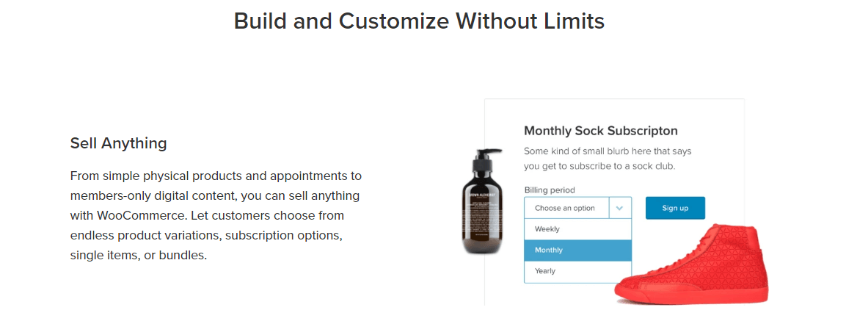Pick the Yearly billing option
Screen dimensions: 868x310
pos(577,271)
